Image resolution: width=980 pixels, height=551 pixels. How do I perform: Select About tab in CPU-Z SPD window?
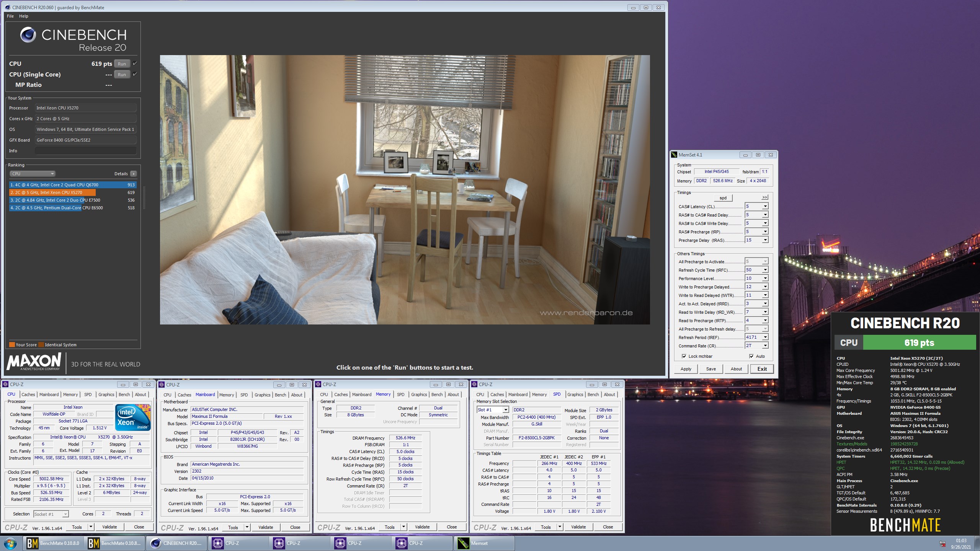point(609,395)
